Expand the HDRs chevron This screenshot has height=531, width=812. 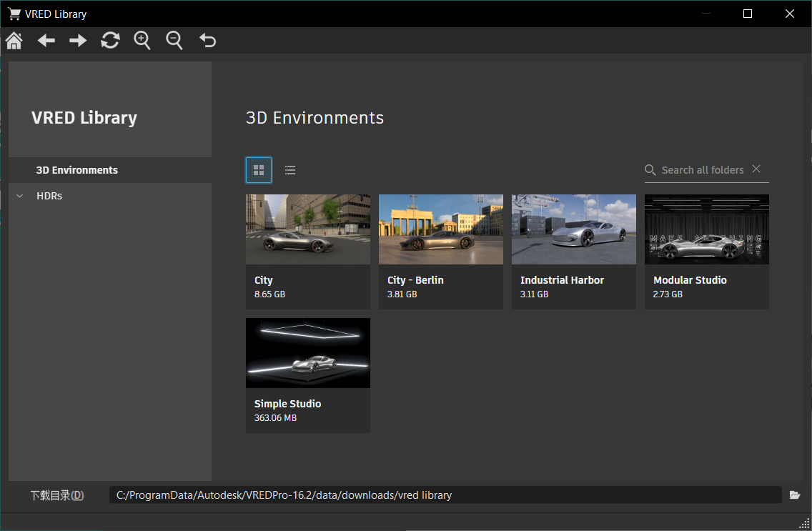click(x=20, y=196)
